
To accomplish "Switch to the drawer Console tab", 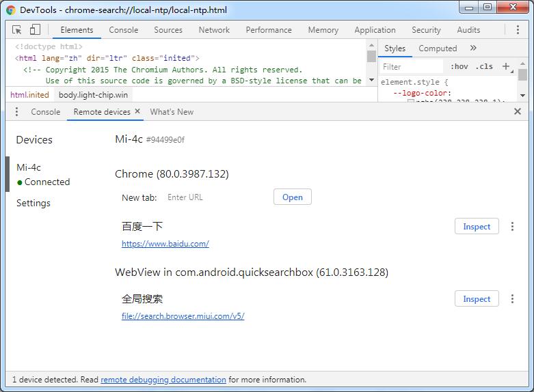I will tap(45, 111).
